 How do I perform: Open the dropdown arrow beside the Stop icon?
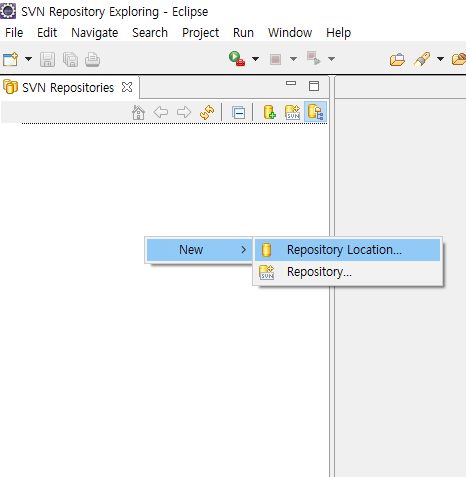293,59
